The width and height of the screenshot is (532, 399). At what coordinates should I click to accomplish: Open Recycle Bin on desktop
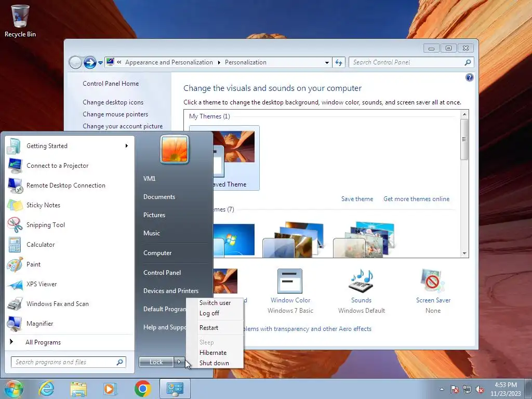click(x=20, y=21)
